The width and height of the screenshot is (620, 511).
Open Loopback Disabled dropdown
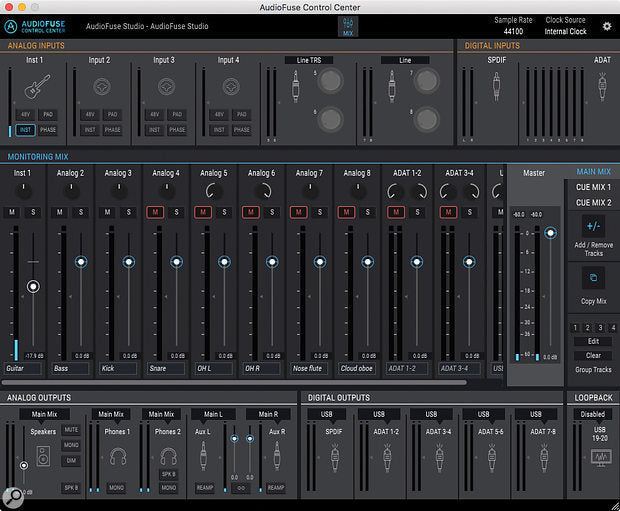pos(592,414)
